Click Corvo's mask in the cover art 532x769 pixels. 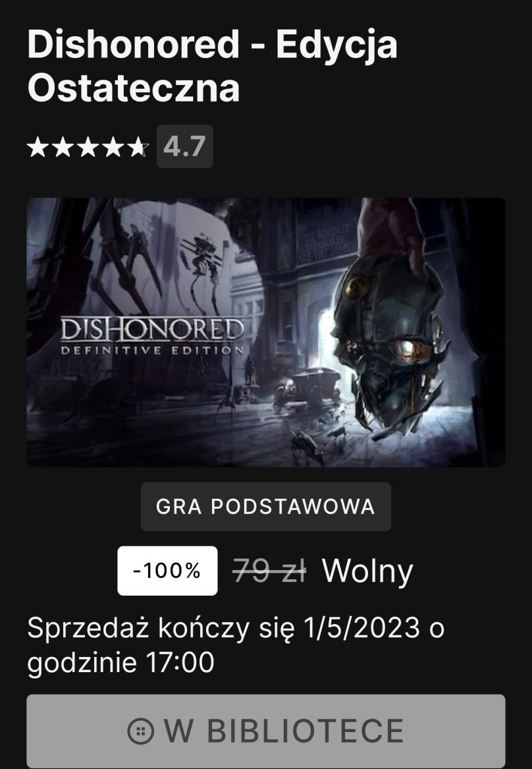click(389, 343)
